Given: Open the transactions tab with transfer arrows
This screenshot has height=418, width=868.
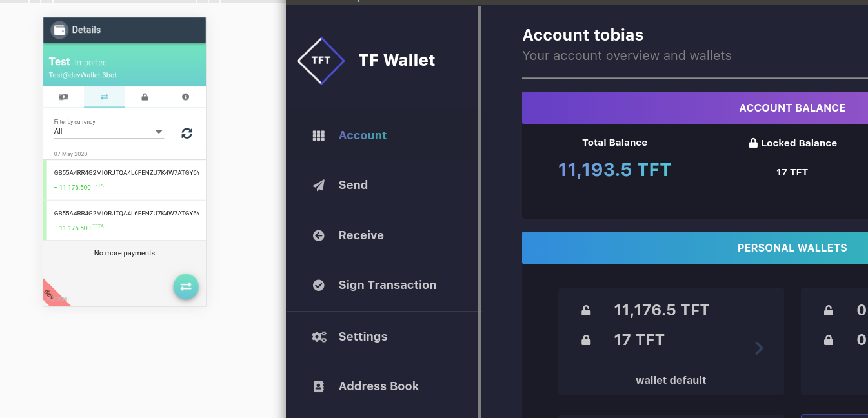Looking at the screenshot, I should coord(104,97).
